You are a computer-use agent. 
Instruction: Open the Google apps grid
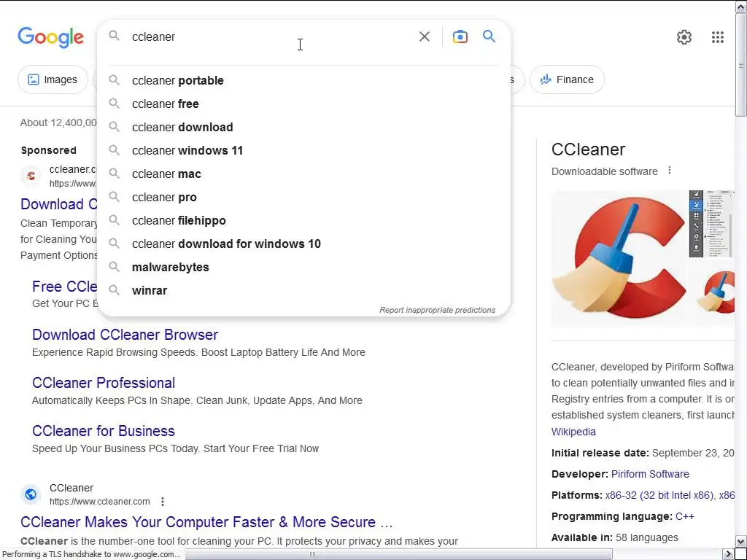717,37
